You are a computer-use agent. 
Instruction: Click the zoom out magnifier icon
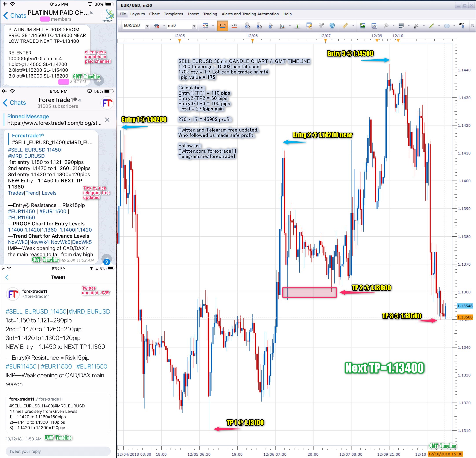(259, 26)
